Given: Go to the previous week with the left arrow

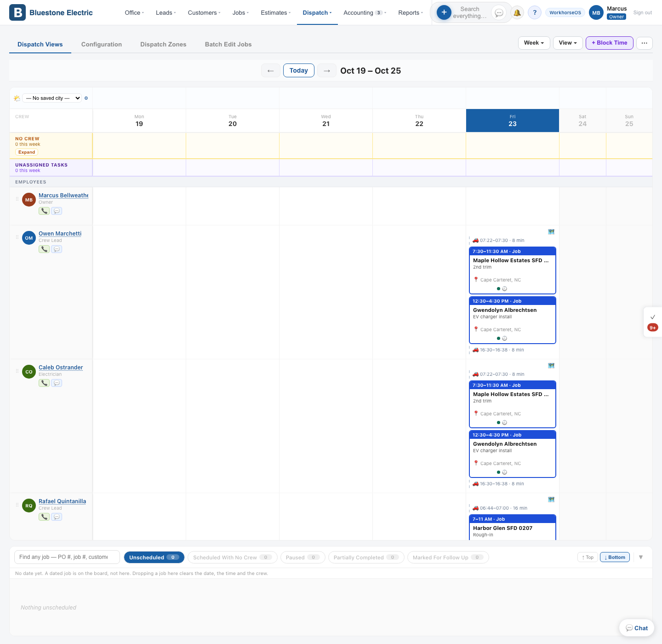Looking at the screenshot, I should [271, 70].
